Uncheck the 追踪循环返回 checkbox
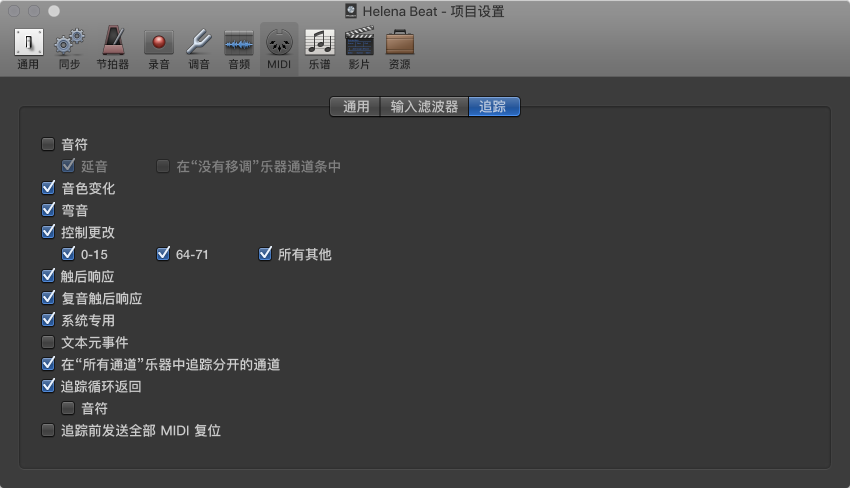The width and height of the screenshot is (852, 490). [48, 386]
